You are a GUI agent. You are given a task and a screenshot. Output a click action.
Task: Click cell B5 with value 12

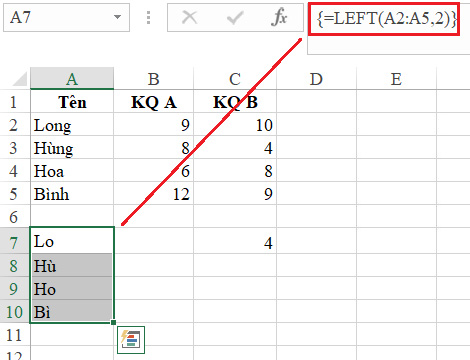[x=154, y=194]
